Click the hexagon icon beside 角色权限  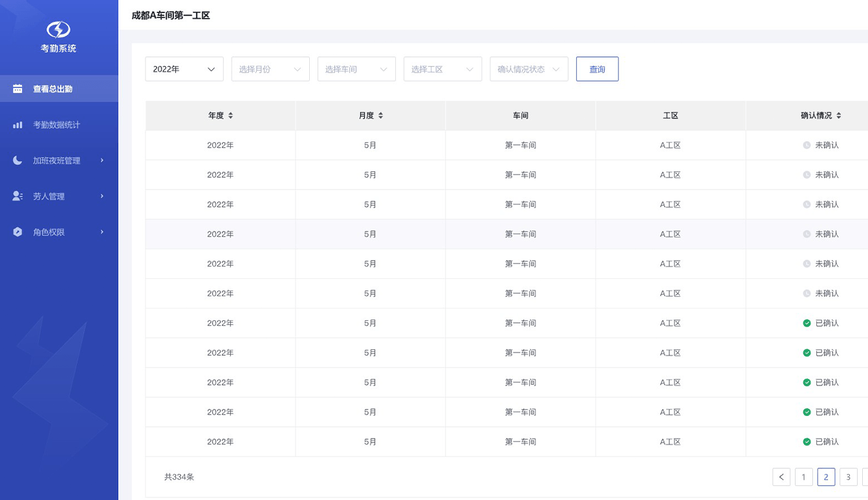coord(17,232)
